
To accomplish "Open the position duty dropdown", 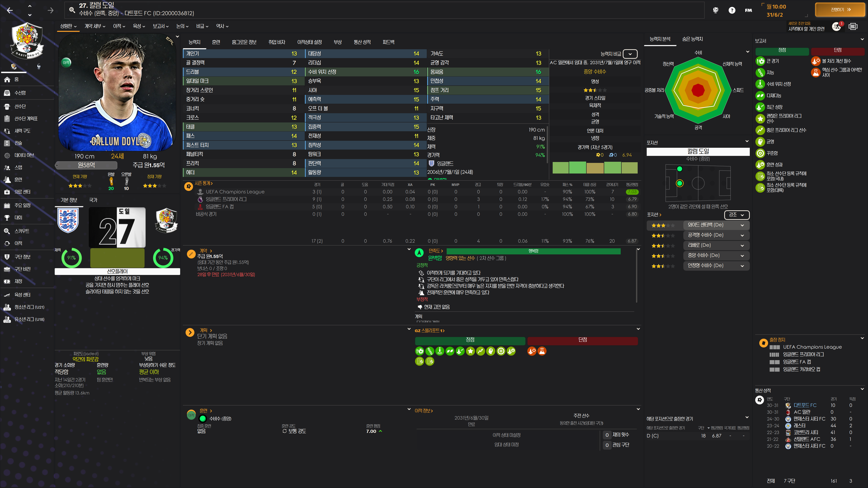I will tap(737, 215).
